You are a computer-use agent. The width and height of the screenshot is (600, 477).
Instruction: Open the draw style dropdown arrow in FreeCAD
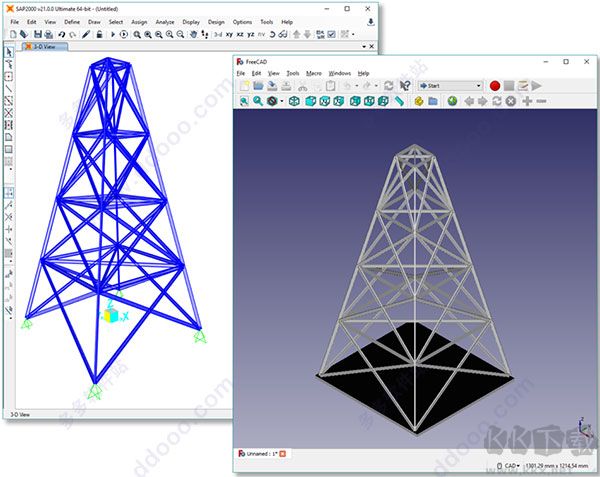click(283, 101)
